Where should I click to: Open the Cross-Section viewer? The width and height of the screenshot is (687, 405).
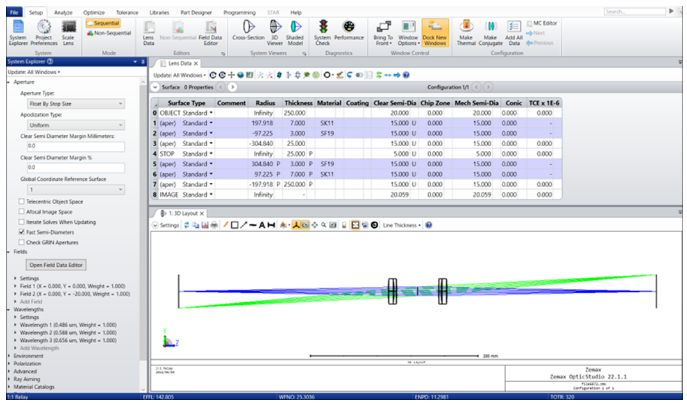tap(248, 31)
